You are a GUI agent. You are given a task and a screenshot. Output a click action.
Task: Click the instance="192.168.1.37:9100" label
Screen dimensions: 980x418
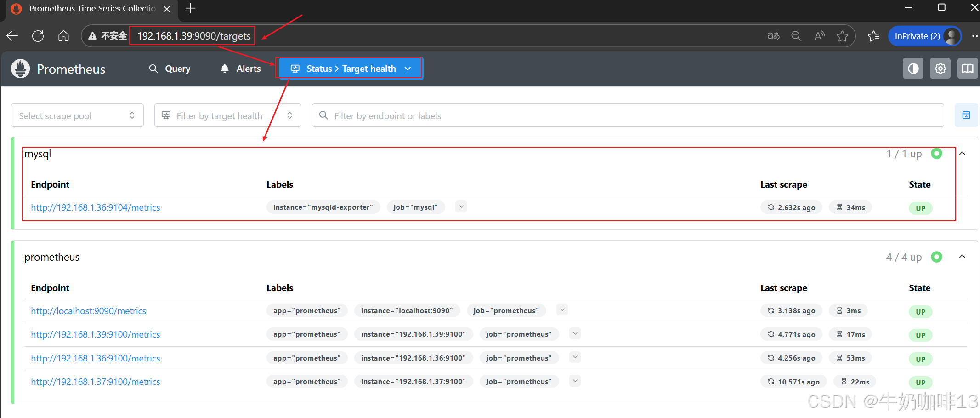[x=414, y=382]
